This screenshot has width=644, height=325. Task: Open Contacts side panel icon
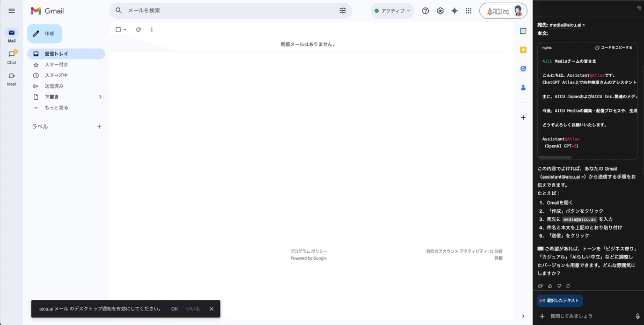pos(523,87)
